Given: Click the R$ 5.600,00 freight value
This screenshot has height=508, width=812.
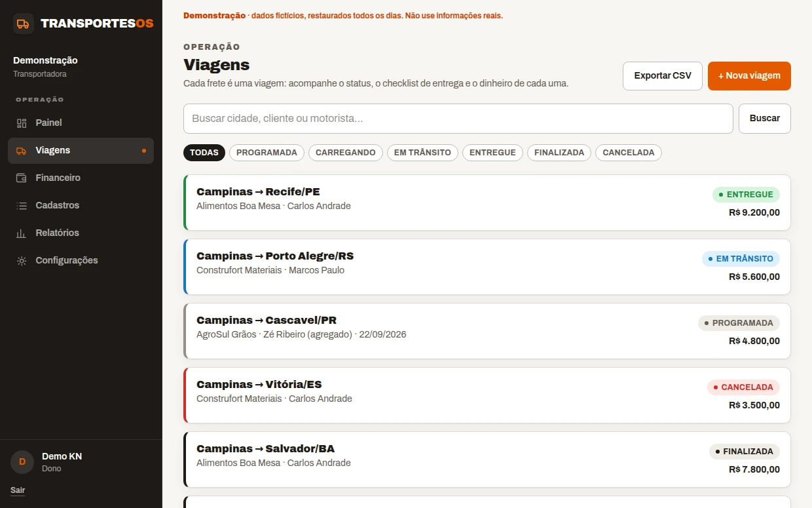Looking at the screenshot, I should point(754,277).
